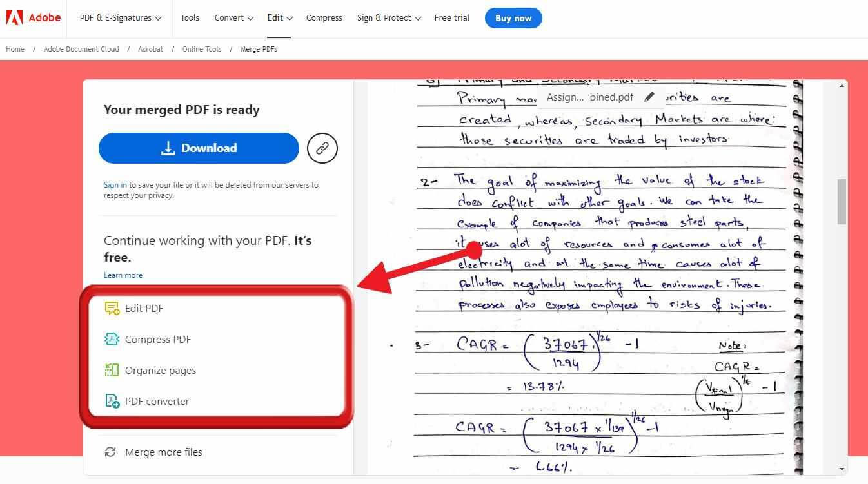Image resolution: width=868 pixels, height=484 pixels.
Task: Select the Edit menu in the navigation bar
Action: [x=279, y=17]
